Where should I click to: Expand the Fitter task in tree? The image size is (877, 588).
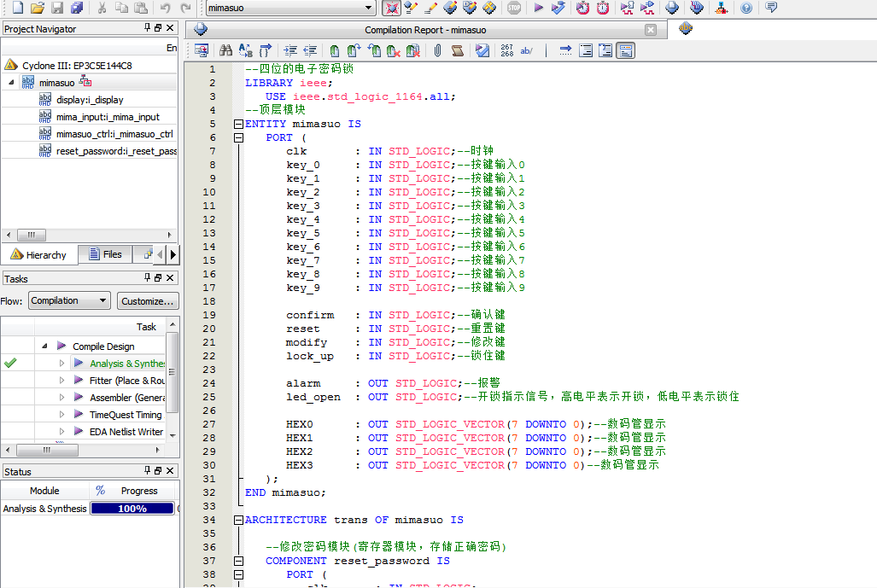[61, 381]
